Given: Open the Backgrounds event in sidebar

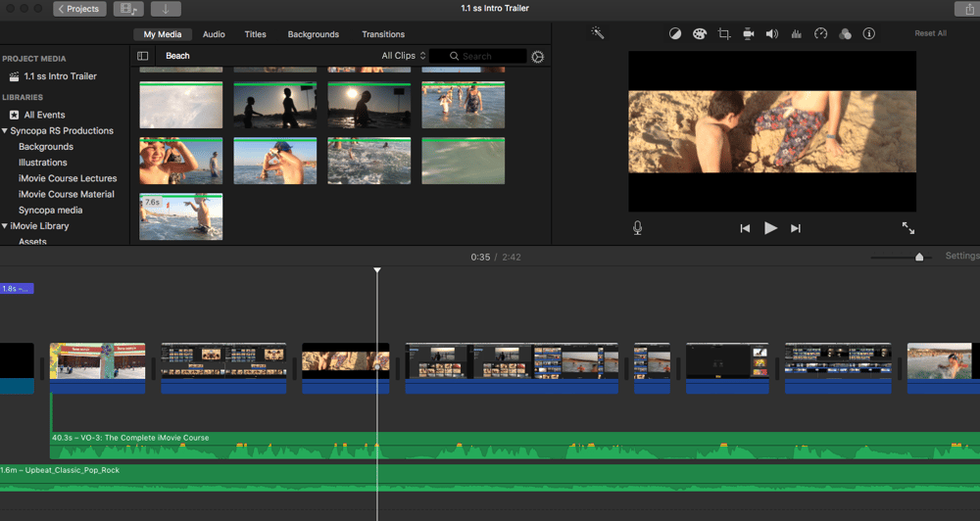Looking at the screenshot, I should click(46, 146).
